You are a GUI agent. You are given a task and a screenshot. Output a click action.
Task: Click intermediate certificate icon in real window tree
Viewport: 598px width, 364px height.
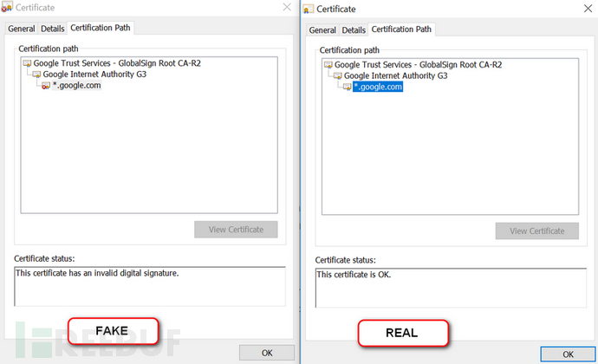[x=337, y=76]
